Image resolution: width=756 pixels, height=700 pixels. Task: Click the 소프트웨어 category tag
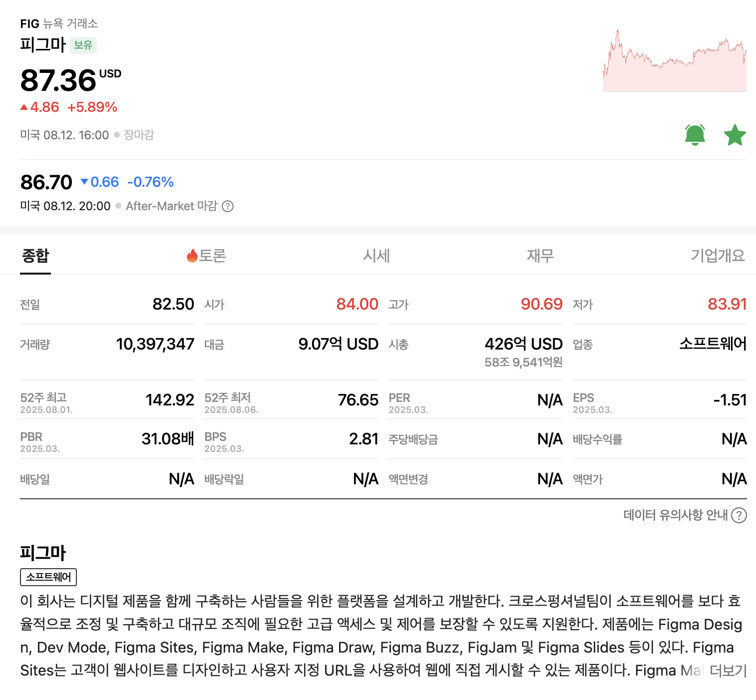coord(48,577)
